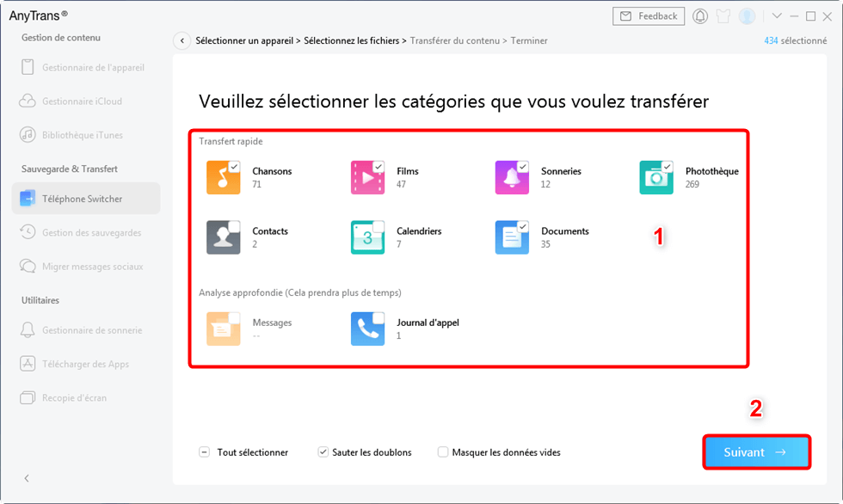Open the Recopie d'écran utility
Viewport: 843px width, 504px height.
pyautogui.click(x=85, y=397)
